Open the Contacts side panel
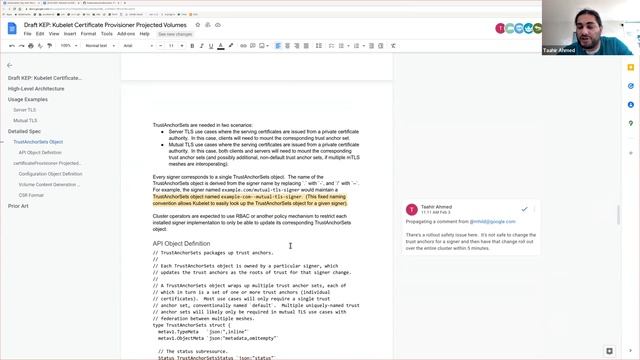Screen dimensions: 640x360 [x=631, y=105]
